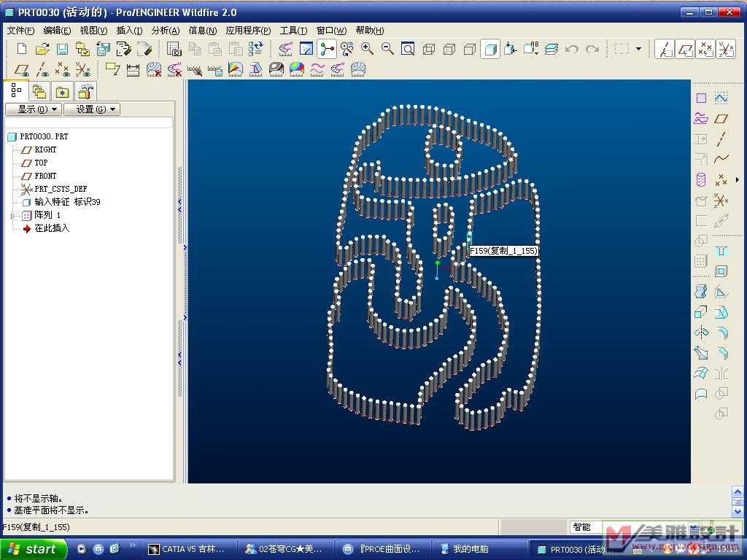Open the 插入(I) menu
Viewport: 747px width, 560px height.
pyautogui.click(x=130, y=31)
